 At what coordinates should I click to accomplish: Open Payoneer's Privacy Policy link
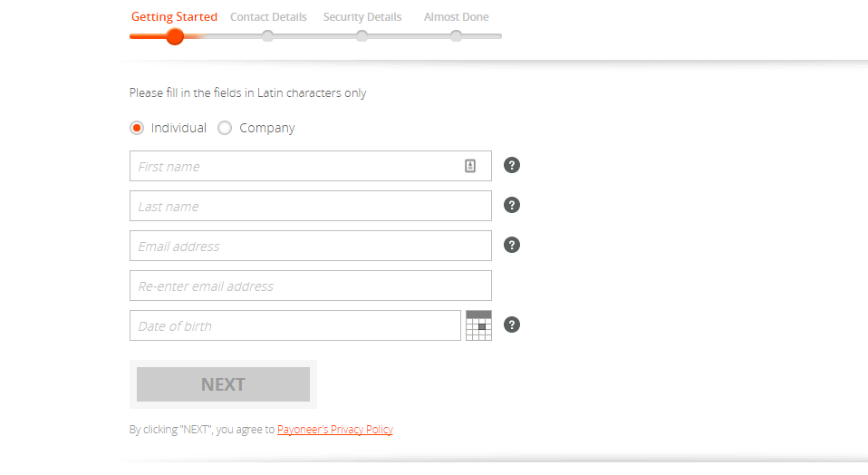click(335, 430)
